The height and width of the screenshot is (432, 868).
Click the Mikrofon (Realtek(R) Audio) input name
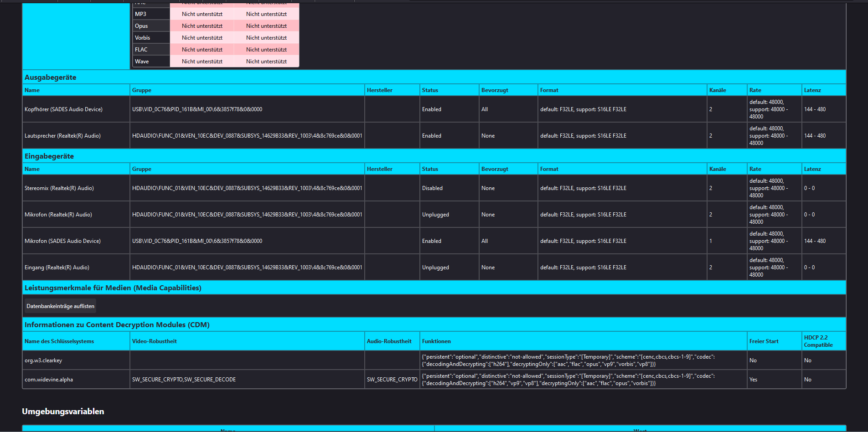(x=58, y=215)
